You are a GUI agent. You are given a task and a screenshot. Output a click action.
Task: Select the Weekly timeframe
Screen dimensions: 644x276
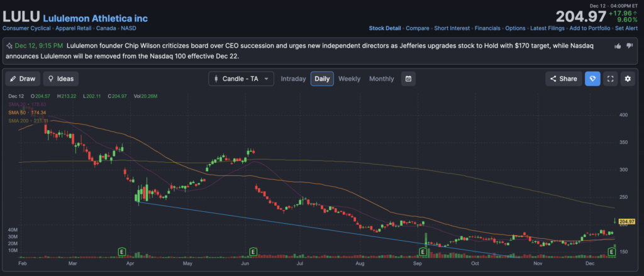pyautogui.click(x=349, y=79)
